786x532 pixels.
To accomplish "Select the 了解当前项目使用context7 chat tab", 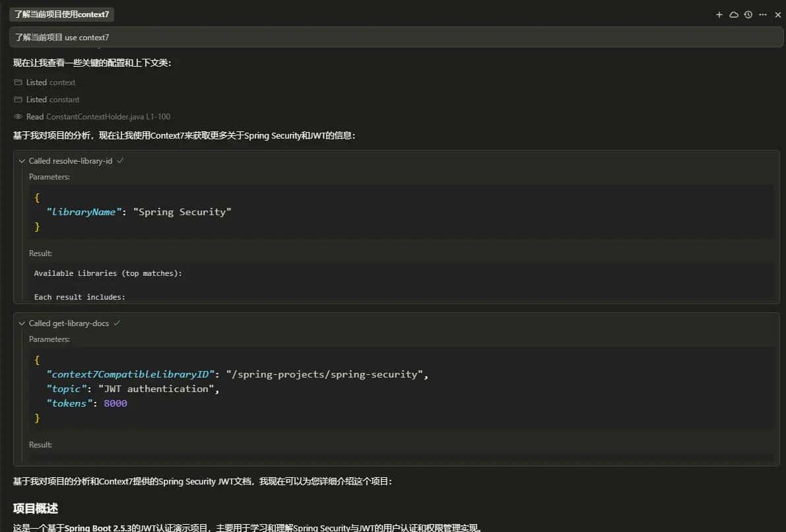I will tap(61, 14).
